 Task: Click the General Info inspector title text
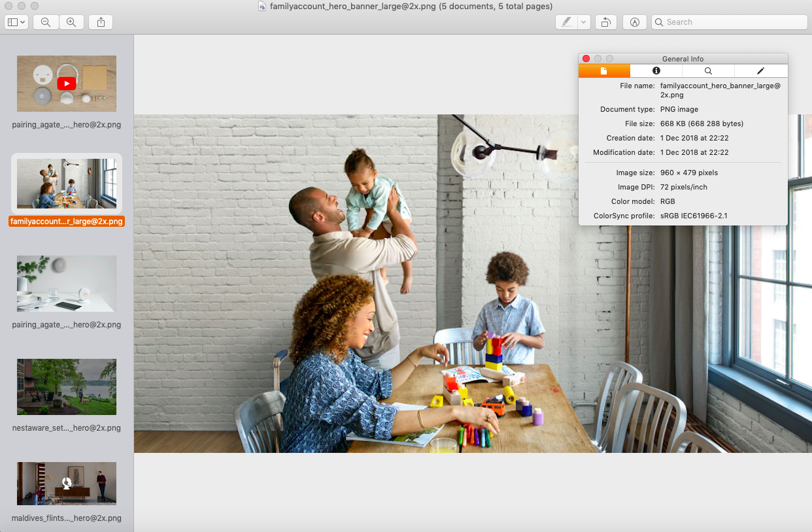tap(683, 59)
